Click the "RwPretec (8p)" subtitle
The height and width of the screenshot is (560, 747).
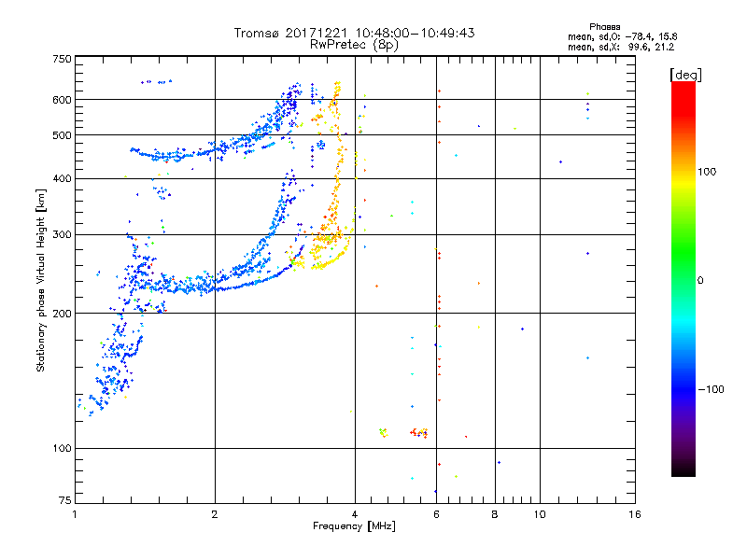[354, 45]
